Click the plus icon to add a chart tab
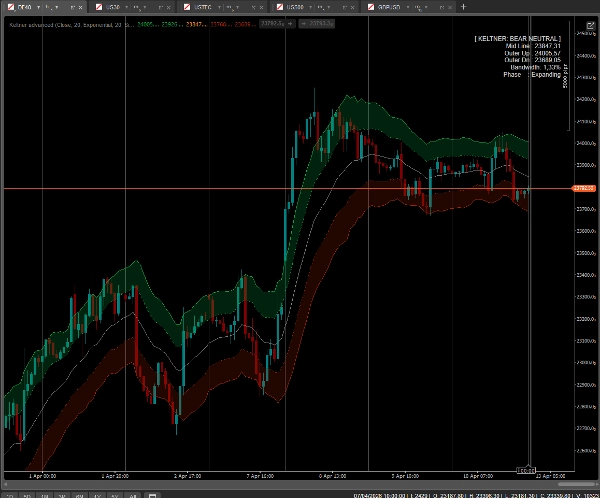This screenshot has width=600, height=498. tap(463, 7)
